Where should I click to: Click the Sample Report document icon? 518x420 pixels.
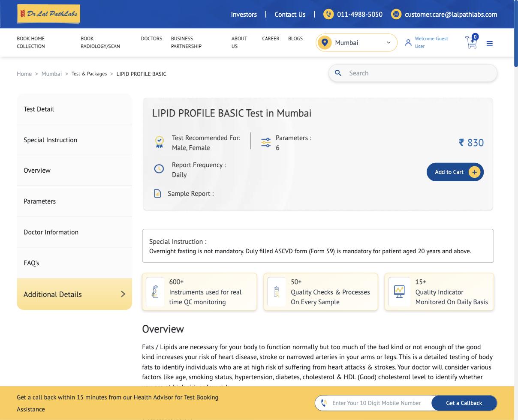coord(157,193)
